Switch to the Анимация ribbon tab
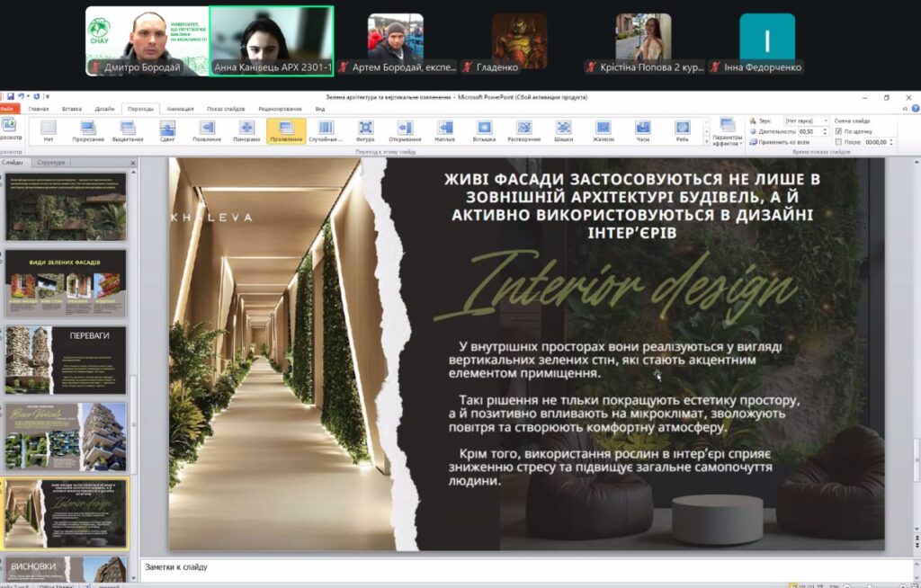Viewport: 921px width, 588px height. (x=180, y=108)
